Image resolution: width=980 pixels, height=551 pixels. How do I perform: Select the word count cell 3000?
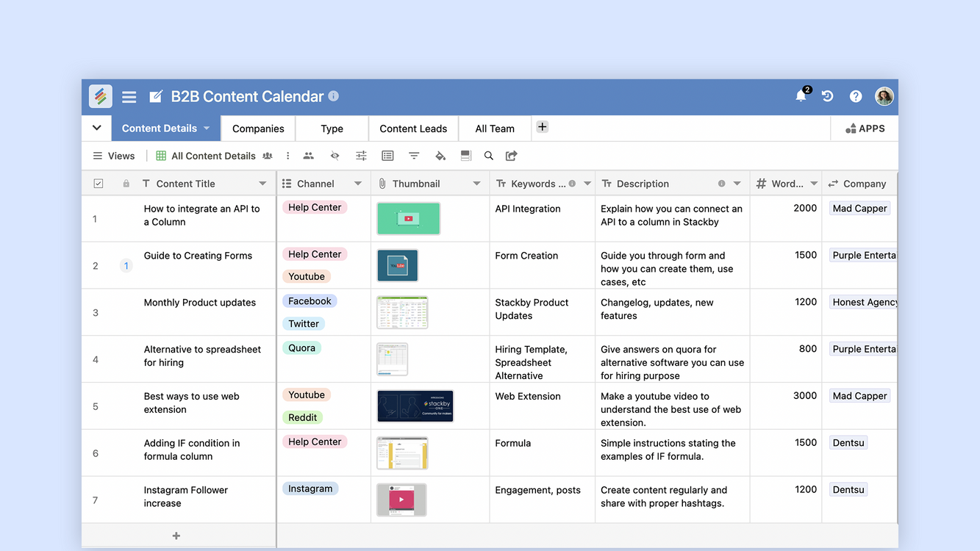(x=786, y=406)
